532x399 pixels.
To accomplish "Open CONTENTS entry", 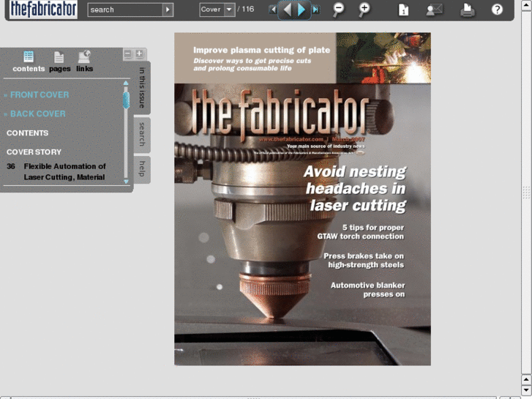I will pyautogui.click(x=28, y=133).
